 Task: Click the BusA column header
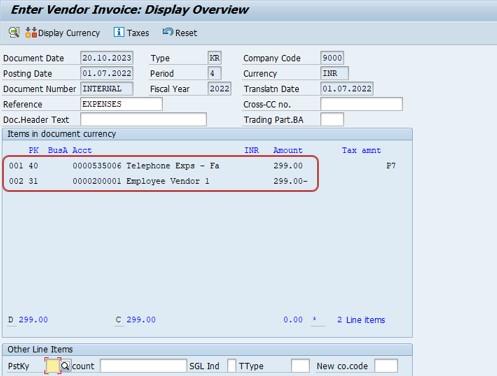pos(58,150)
